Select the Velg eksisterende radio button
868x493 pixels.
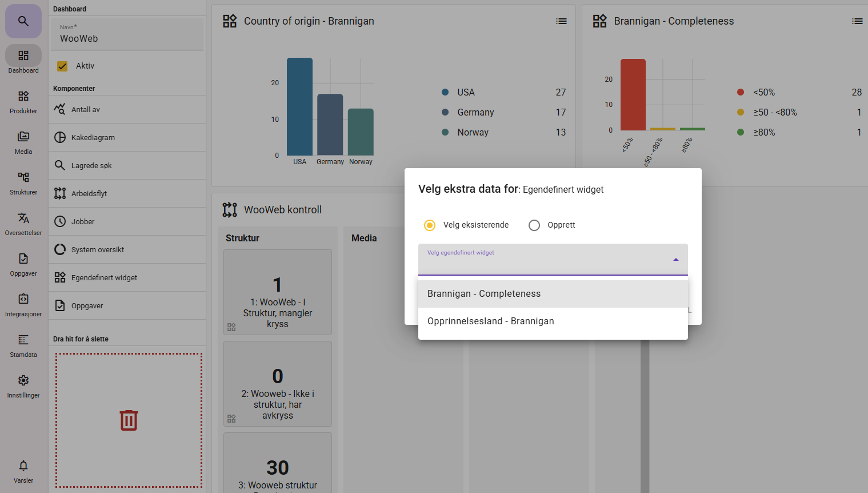coord(430,225)
